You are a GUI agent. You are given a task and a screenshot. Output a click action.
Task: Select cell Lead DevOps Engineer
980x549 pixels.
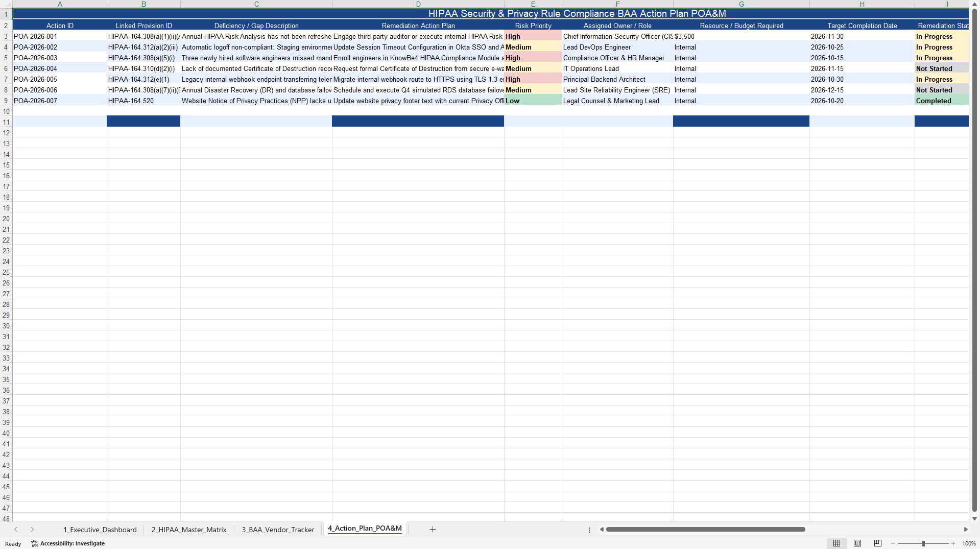pos(617,47)
